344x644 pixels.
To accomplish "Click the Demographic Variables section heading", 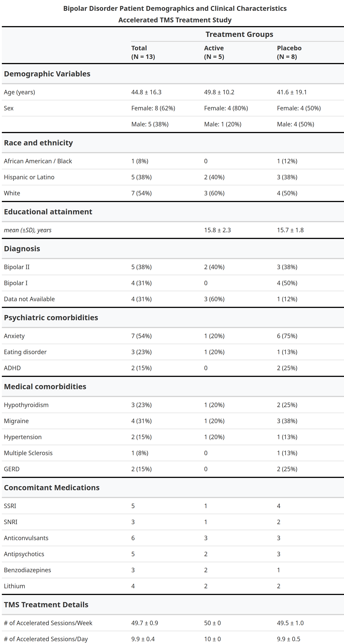I will 47,74.
